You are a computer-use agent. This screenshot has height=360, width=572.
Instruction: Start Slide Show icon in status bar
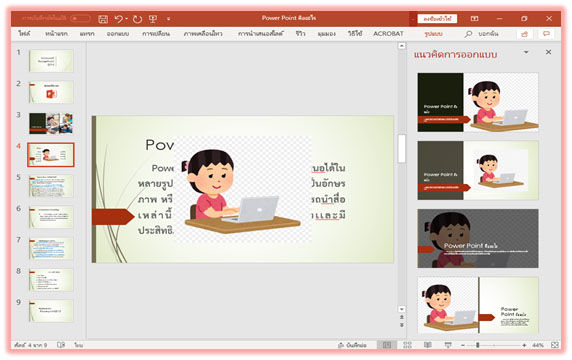click(448, 345)
